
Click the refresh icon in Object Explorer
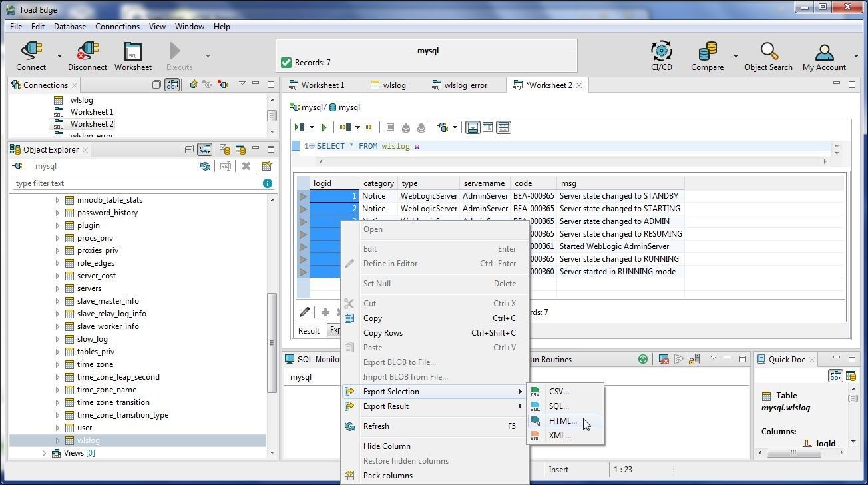pos(205,166)
